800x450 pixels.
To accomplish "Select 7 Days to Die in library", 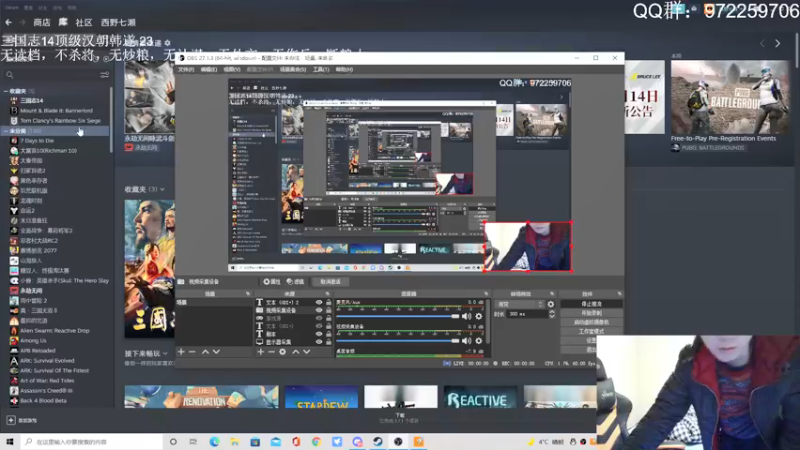I will tap(37, 140).
